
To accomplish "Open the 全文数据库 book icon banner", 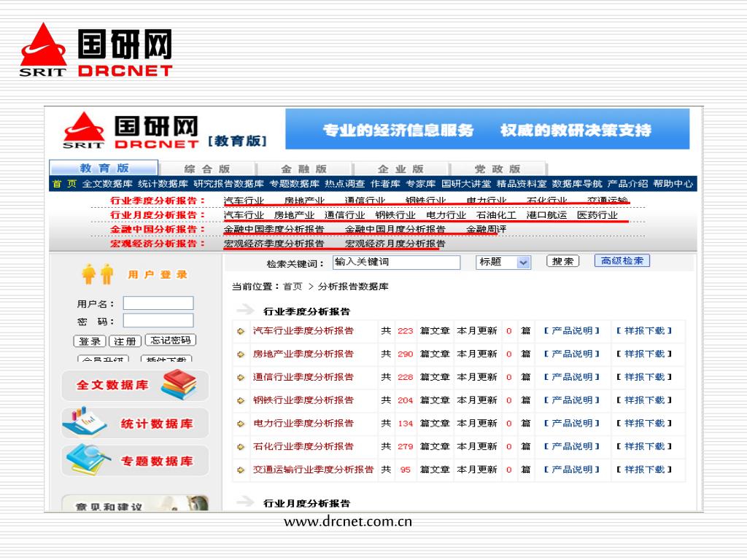I will point(135,385).
